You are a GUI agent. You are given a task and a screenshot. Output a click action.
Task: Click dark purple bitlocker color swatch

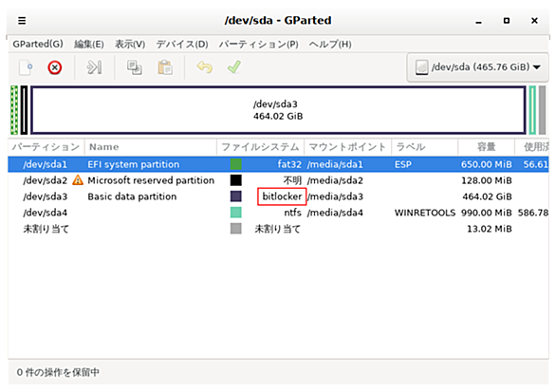(236, 196)
